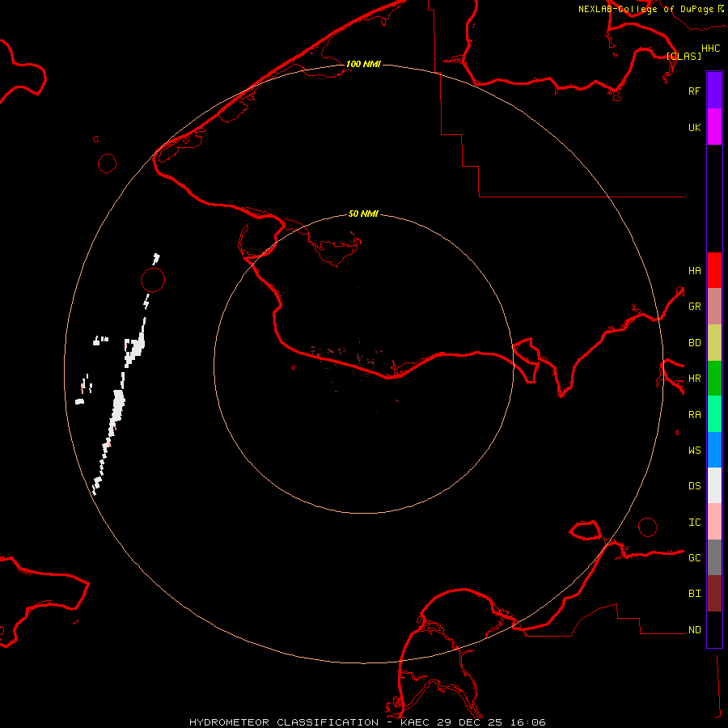Click the 50 NMI range ring label

363,214
